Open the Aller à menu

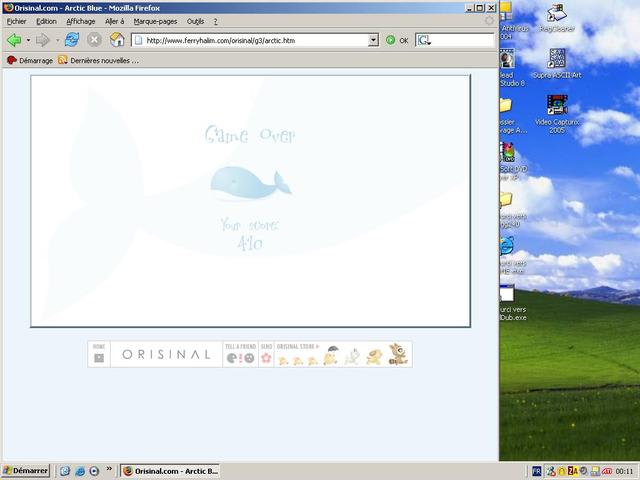pyautogui.click(x=114, y=21)
